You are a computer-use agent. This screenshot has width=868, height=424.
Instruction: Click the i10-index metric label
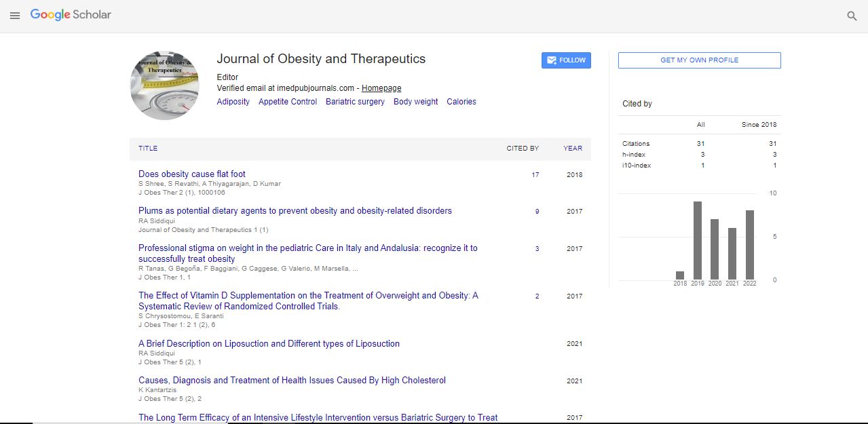[x=637, y=166]
